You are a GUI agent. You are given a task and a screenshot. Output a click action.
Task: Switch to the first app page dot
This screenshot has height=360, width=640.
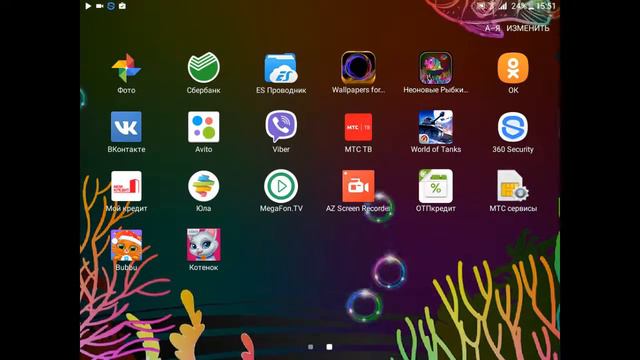(311, 347)
